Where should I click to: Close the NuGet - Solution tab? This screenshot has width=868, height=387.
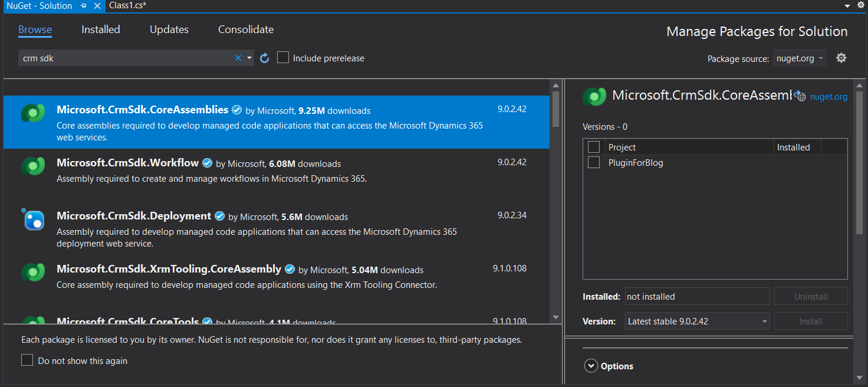97,6
